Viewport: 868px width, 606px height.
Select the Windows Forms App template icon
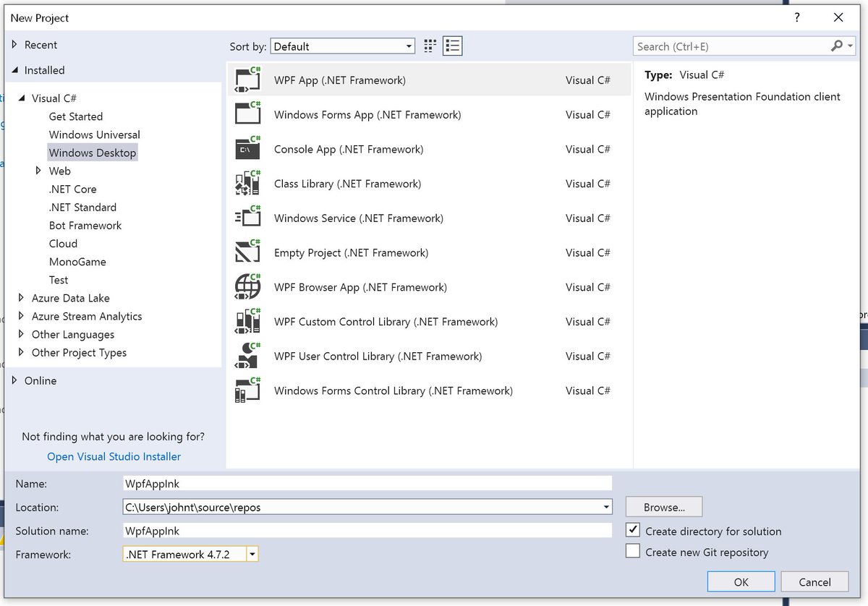pyautogui.click(x=248, y=114)
